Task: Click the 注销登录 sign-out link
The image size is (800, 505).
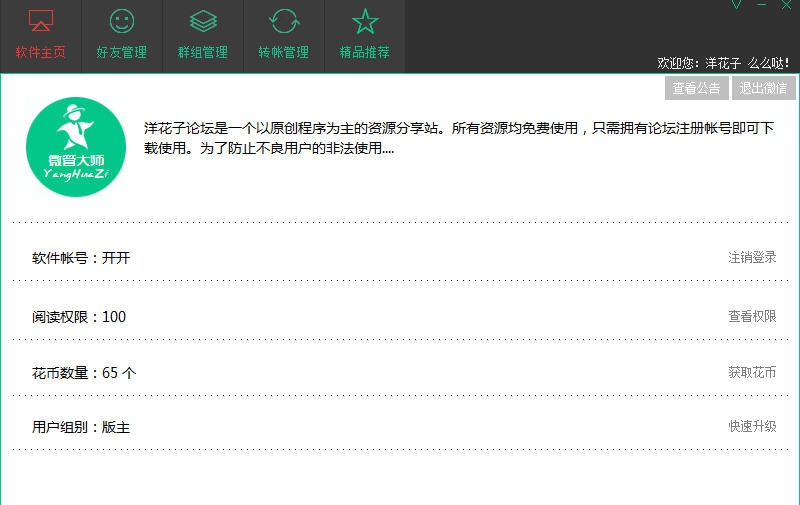Action: [752, 257]
